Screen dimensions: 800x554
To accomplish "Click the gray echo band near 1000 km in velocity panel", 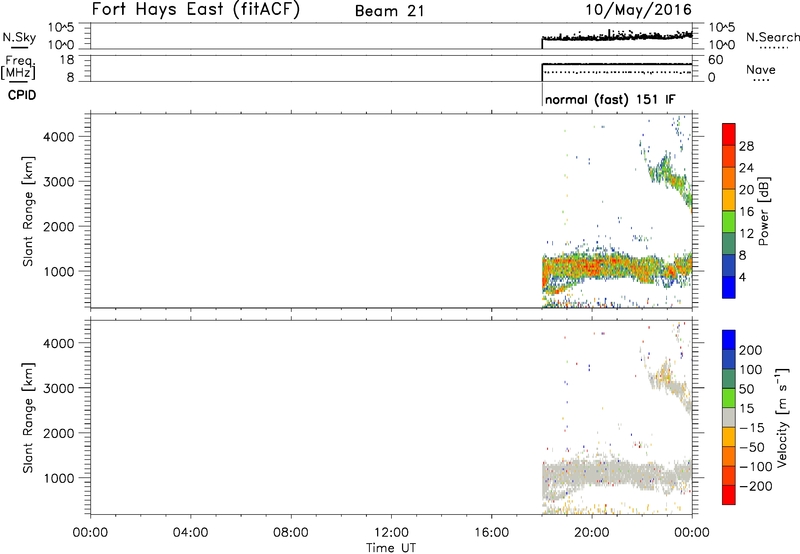I will click(616, 474).
